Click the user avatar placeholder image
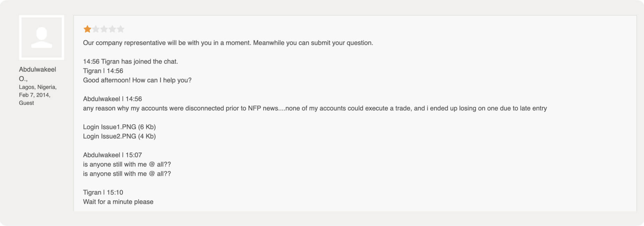Viewport: 644px width, 226px height. pos(42,37)
